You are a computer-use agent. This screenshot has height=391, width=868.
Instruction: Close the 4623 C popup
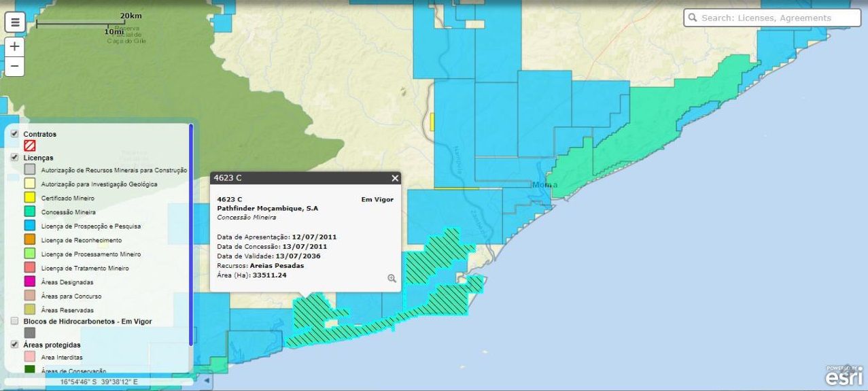(395, 178)
